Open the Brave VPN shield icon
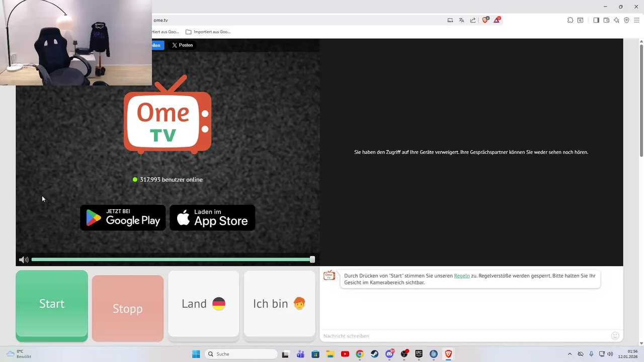 click(626, 20)
